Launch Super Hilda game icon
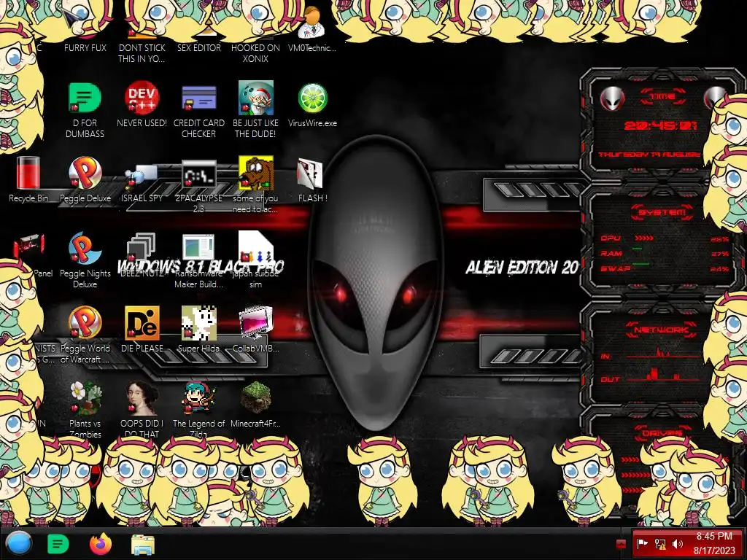The width and height of the screenshot is (747, 560). click(198, 323)
